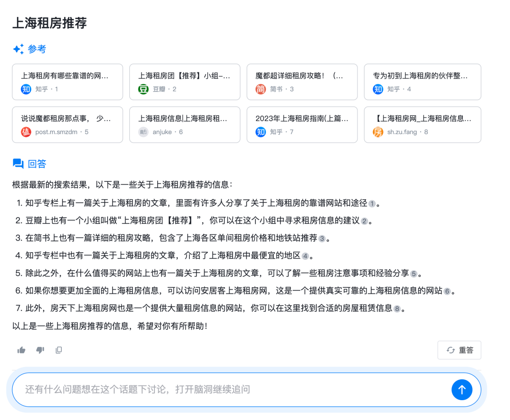Open reference card 专为初到上海租房的伙伴整
This screenshot has width=510, height=420.
[423, 82]
